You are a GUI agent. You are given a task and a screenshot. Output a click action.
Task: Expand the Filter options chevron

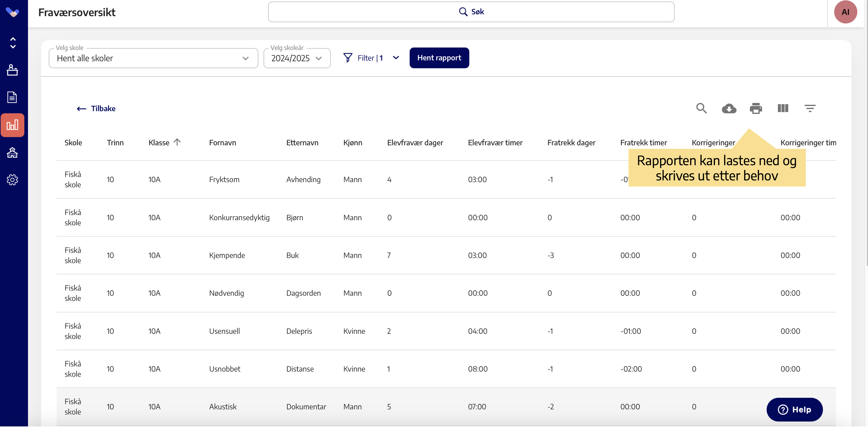pyautogui.click(x=395, y=58)
